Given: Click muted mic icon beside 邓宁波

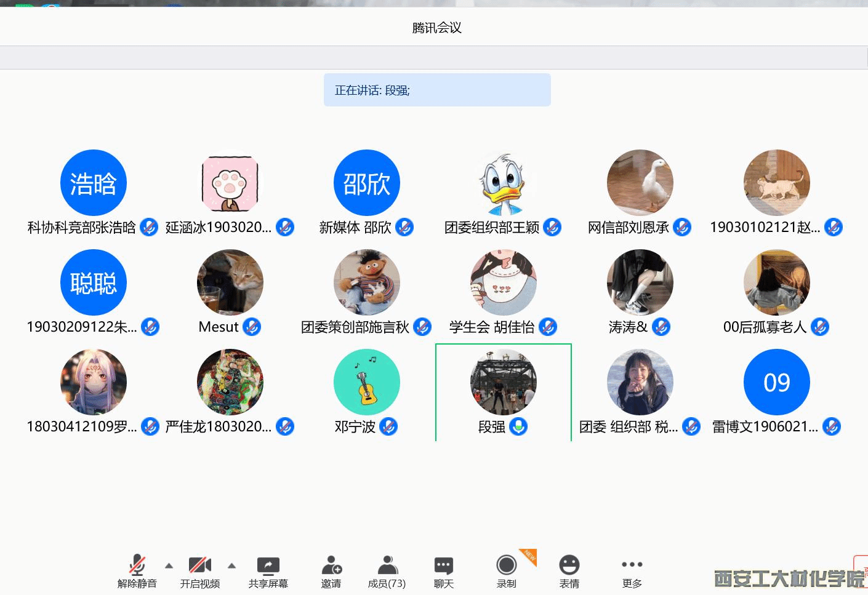Looking at the screenshot, I should click(388, 426).
